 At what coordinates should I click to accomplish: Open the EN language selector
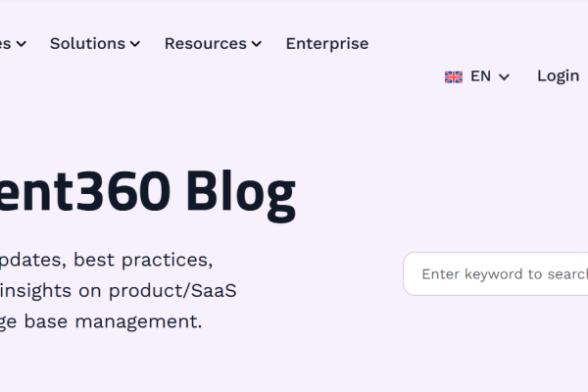tap(478, 76)
